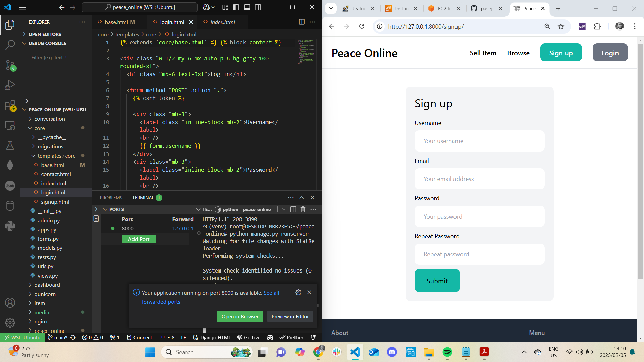
Task: Expand the templates/core folder tree
Action: (x=33, y=156)
